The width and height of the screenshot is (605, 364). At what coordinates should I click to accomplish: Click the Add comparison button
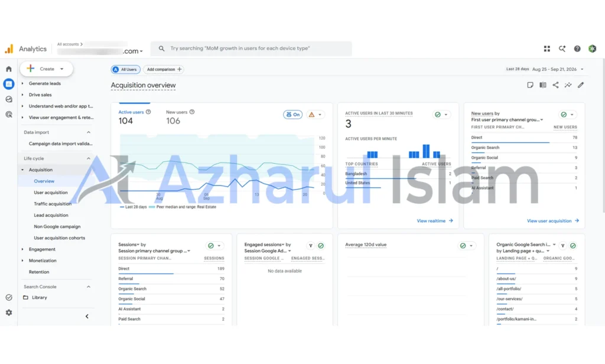[x=164, y=70]
